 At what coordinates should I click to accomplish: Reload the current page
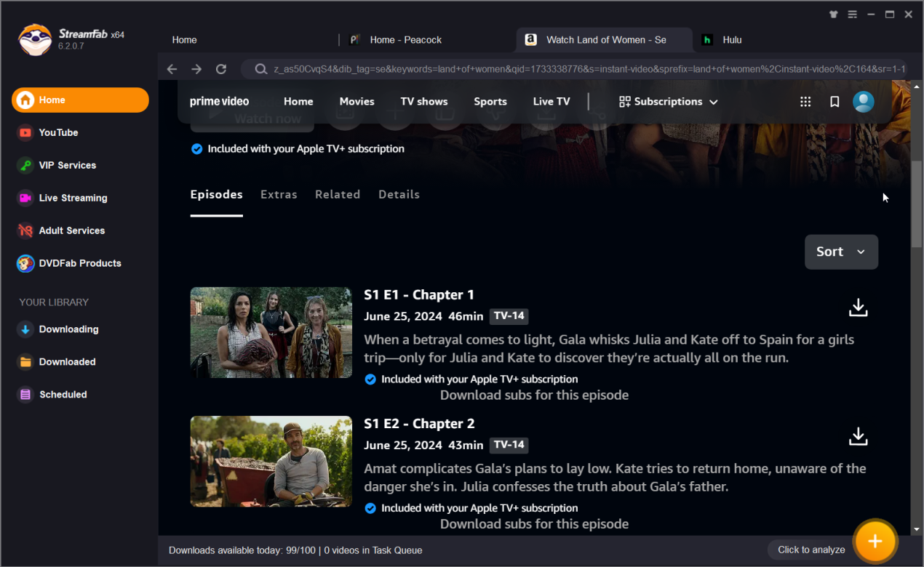click(x=221, y=69)
